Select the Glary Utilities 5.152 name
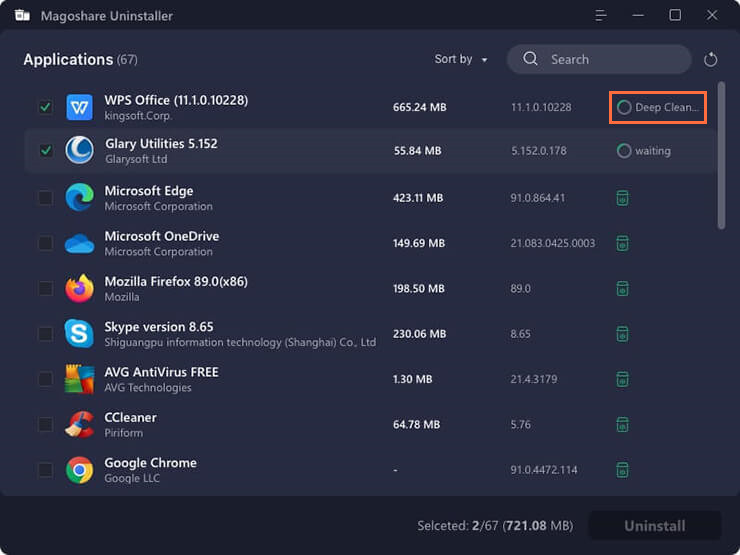The image size is (740, 555). pyautogui.click(x=161, y=143)
